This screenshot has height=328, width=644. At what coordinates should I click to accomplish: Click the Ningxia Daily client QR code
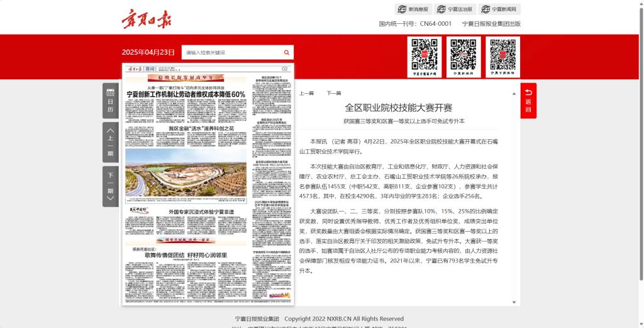coord(425,57)
